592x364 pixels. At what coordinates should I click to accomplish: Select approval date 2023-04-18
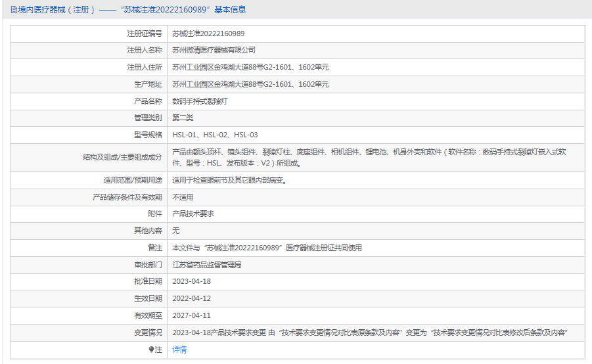pyautogui.click(x=191, y=281)
